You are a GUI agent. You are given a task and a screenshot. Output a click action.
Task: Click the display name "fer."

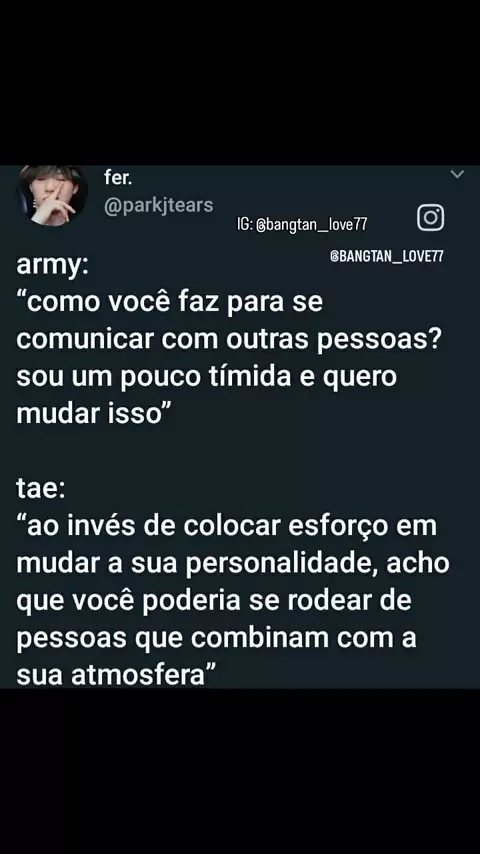[x=118, y=177]
